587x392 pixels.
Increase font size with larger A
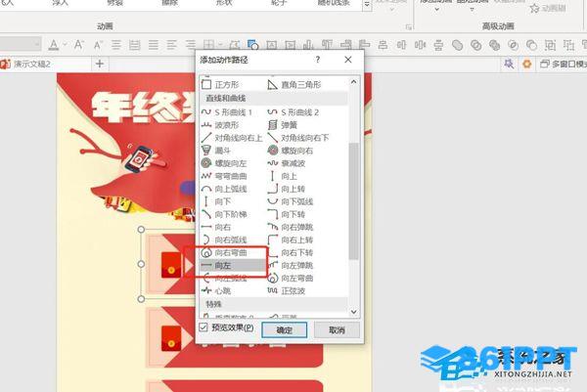[x=78, y=45]
